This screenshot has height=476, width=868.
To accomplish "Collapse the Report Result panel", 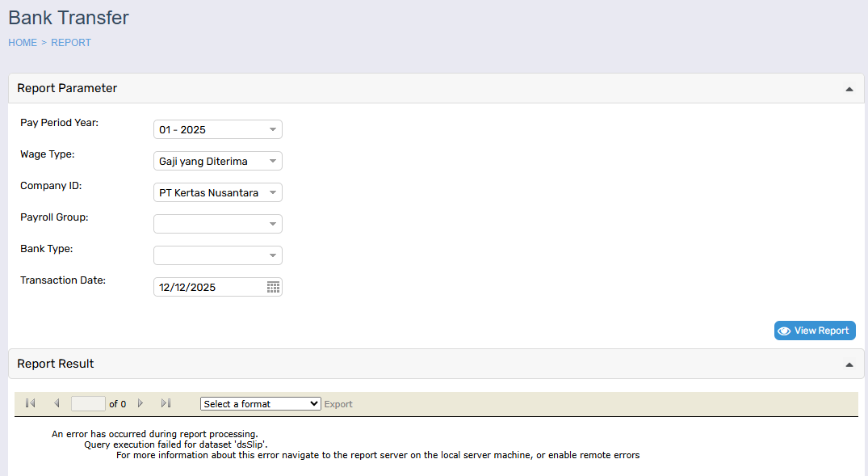I will 849,364.
